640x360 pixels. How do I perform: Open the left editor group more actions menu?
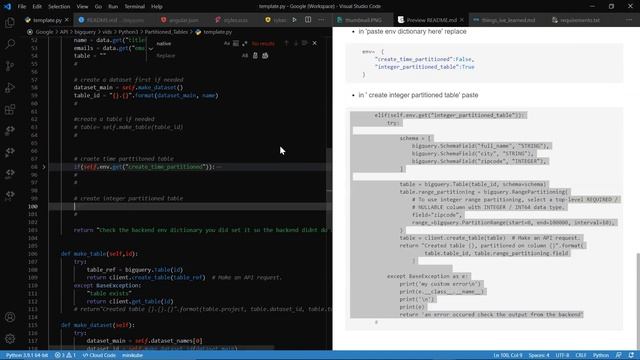[321, 20]
